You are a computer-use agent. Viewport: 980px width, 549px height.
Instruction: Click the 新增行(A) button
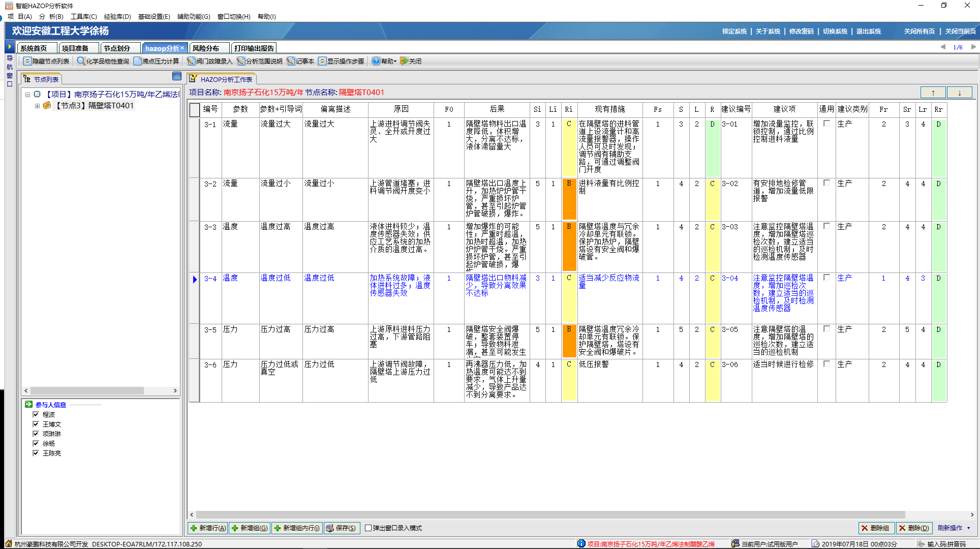pyautogui.click(x=208, y=528)
